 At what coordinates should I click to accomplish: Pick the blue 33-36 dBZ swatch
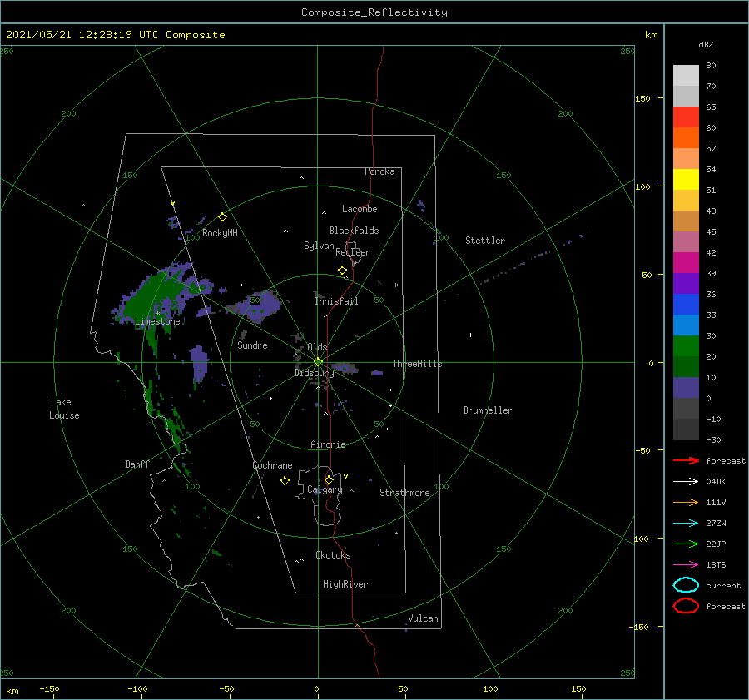tap(686, 305)
